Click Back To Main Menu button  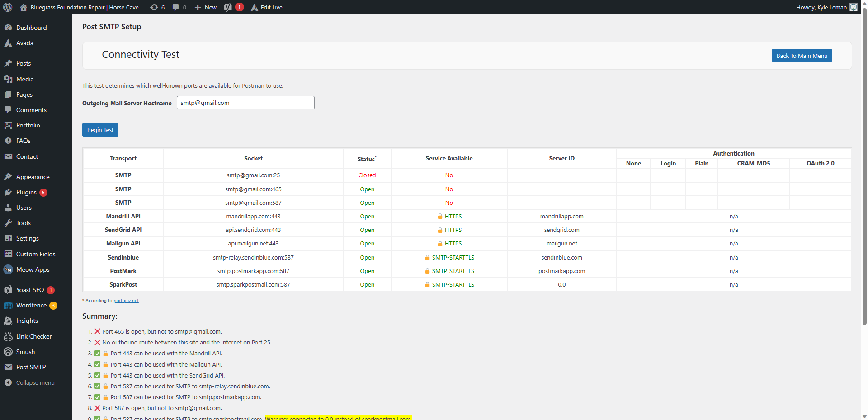pos(802,56)
